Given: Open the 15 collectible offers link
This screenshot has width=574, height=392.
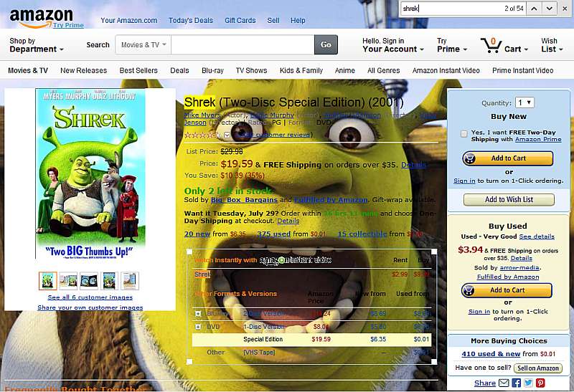Looking at the screenshot, I should pos(362,234).
